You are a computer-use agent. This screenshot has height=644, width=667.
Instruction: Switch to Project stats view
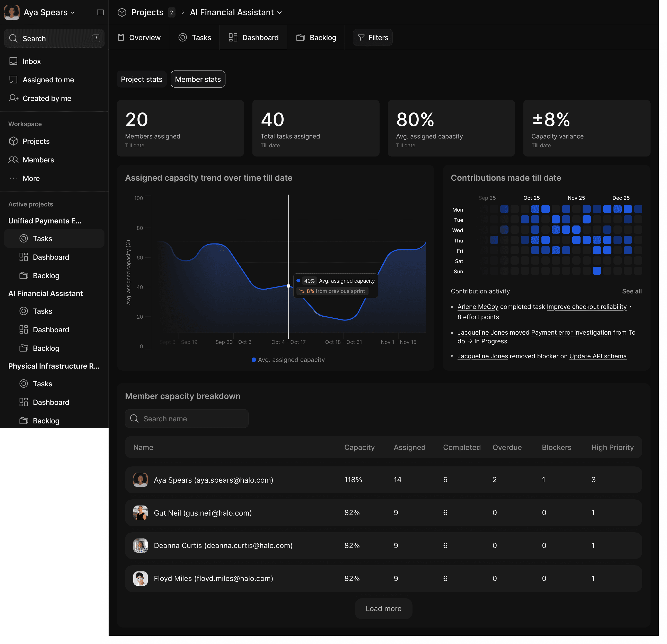click(142, 79)
